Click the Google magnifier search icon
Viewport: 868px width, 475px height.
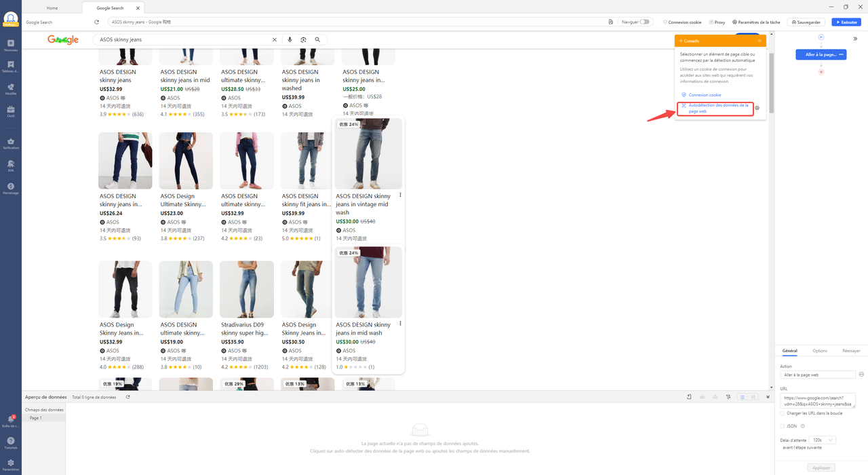pos(317,40)
